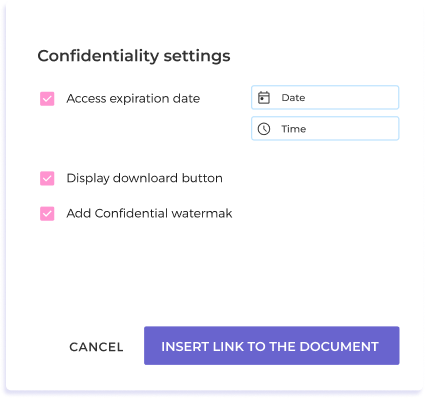Uncheck the Access expiration date checkbox
This screenshot has height=399, width=425.
(x=47, y=99)
